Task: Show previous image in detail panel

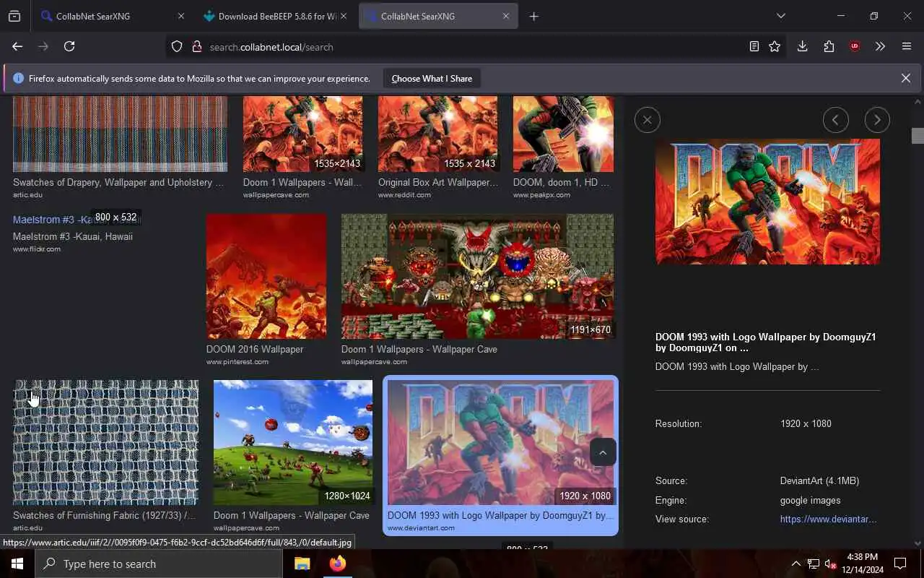Action: pos(835,120)
